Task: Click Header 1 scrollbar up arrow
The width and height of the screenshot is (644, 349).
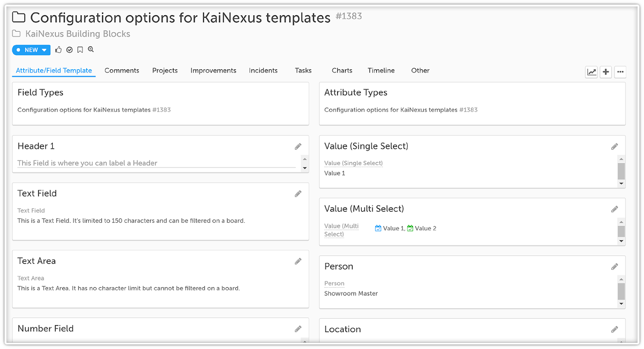Action: [x=305, y=159]
